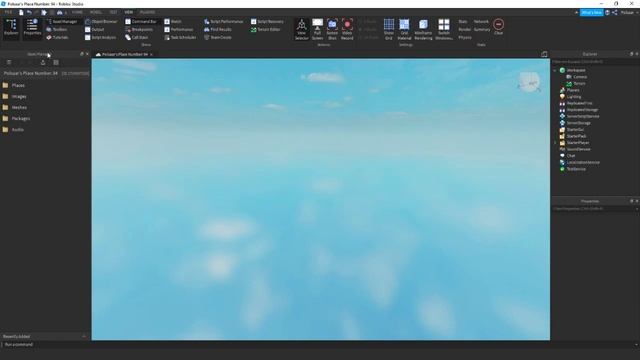
Task: Open the Meshes folder in Asset Manager
Action: [15, 107]
